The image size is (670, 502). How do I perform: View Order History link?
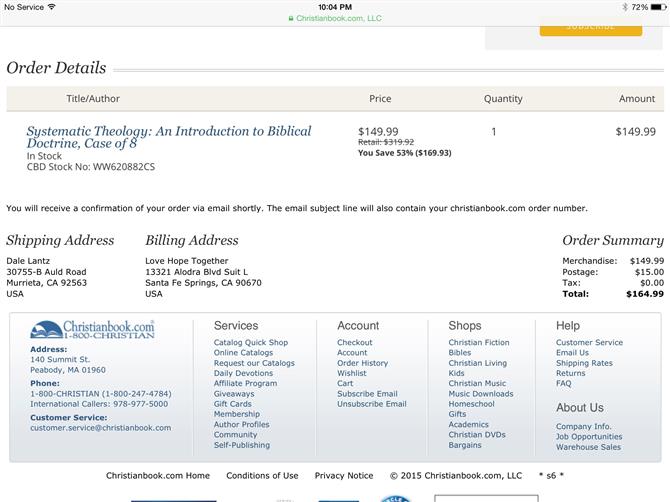tap(362, 363)
